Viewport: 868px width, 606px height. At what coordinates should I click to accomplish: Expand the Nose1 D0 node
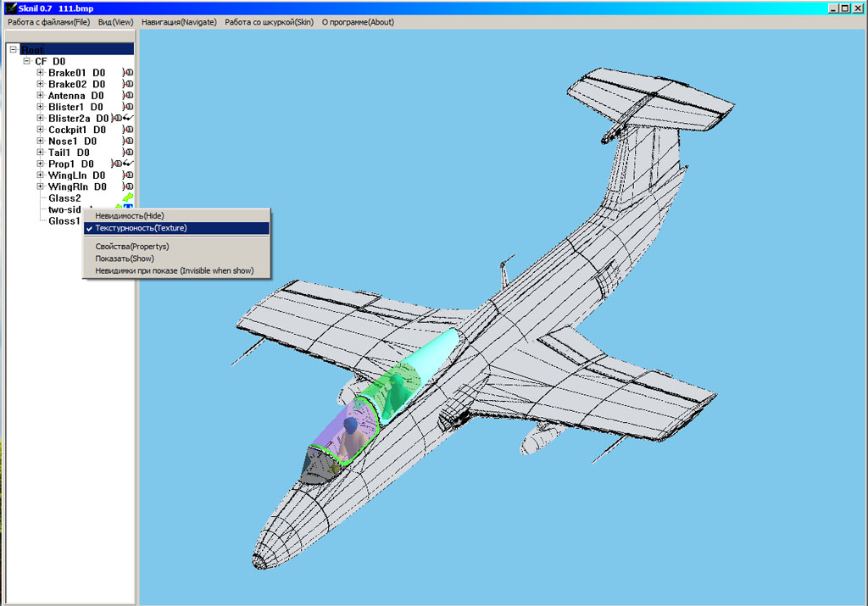click(x=40, y=142)
